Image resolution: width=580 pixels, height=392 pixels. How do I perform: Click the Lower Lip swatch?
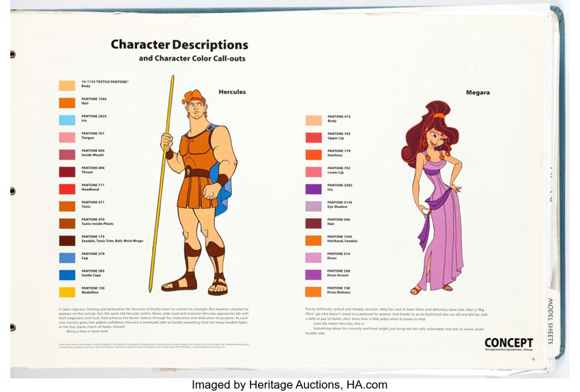(313, 172)
